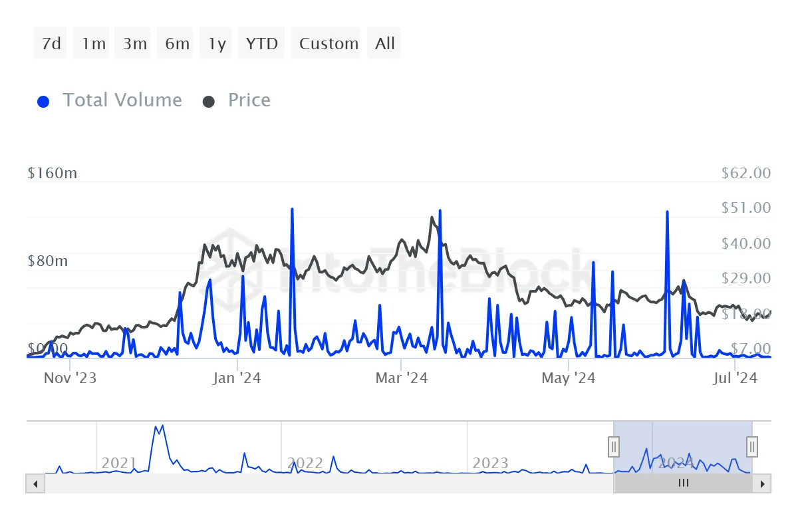
Task: Click the scrollbar left arrow
Action: pyautogui.click(x=35, y=483)
